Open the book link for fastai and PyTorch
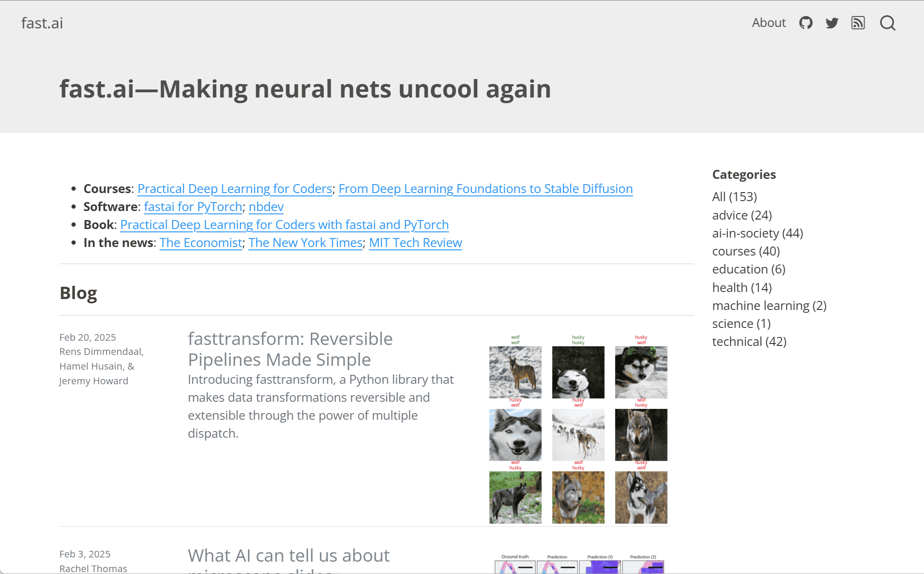 tap(284, 225)
